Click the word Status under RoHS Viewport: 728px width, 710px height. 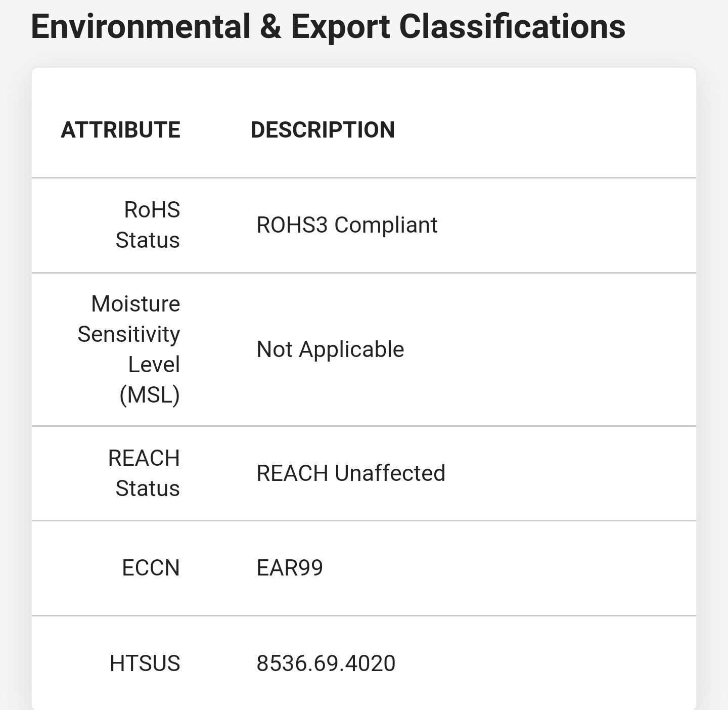pos(148,240)
